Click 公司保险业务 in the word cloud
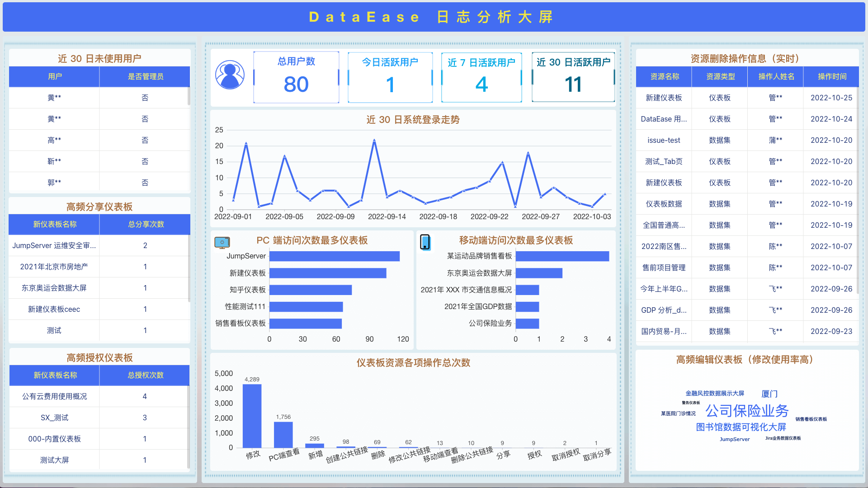 [x=747, y=411]
